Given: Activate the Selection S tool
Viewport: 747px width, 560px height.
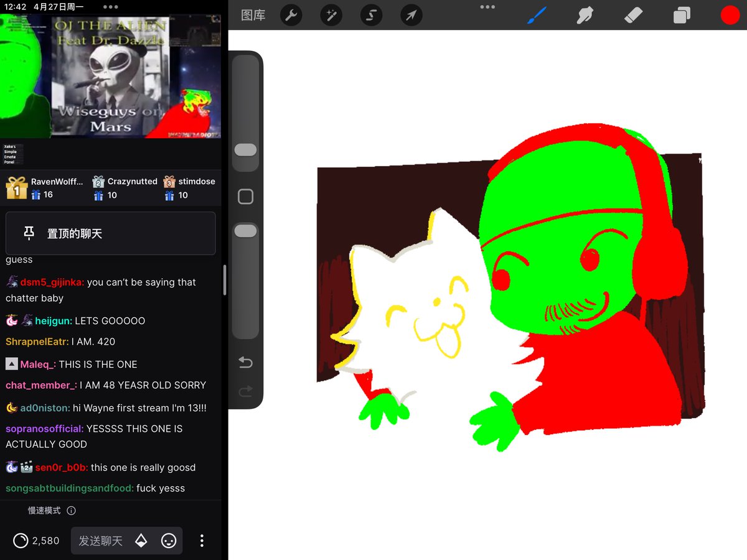Looking at the screenshot, I should pos(370,15).
